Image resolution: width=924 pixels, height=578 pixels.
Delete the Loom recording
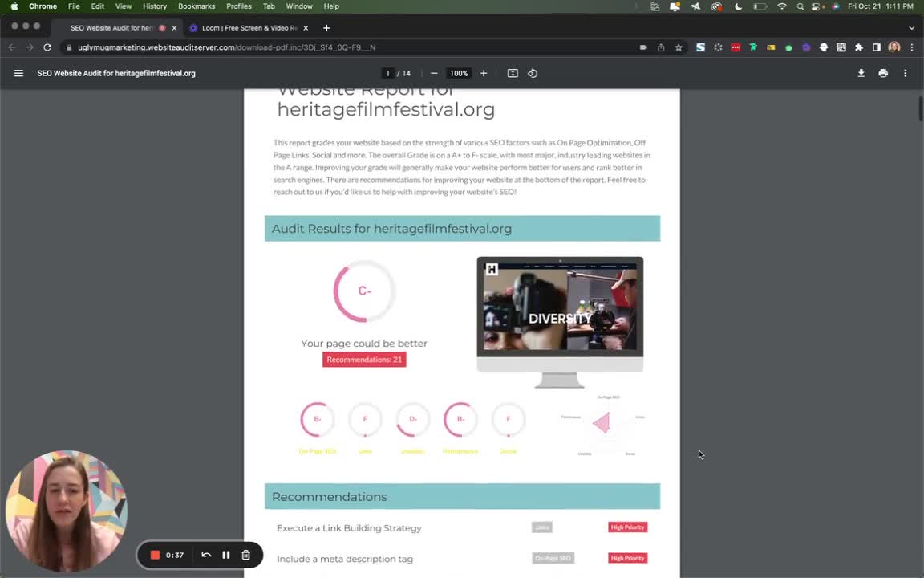(x=245, y=555)
